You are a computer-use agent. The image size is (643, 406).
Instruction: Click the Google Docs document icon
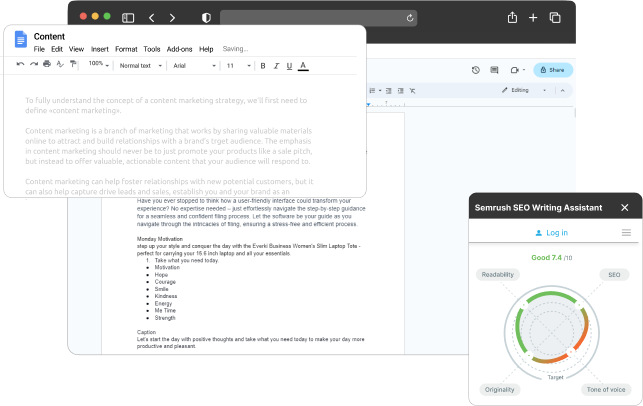pyautogui.click(x=21, y=39)
